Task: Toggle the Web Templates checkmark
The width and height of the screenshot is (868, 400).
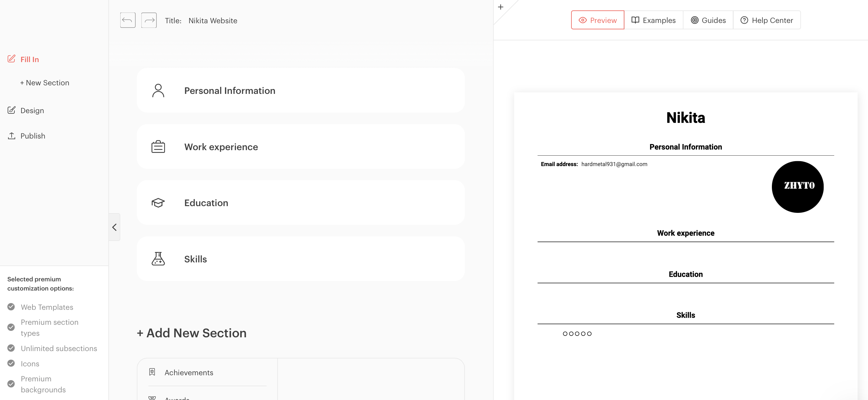Action: tap(10, 307)
